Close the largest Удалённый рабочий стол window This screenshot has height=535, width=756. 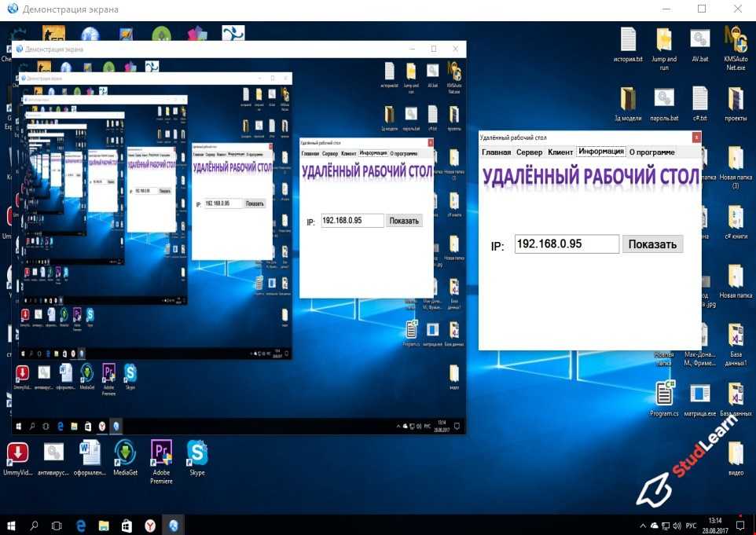click(696, 137)
